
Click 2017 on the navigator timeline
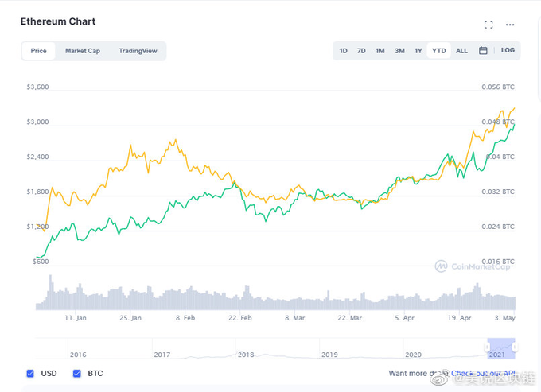click(x=162, y=355)
